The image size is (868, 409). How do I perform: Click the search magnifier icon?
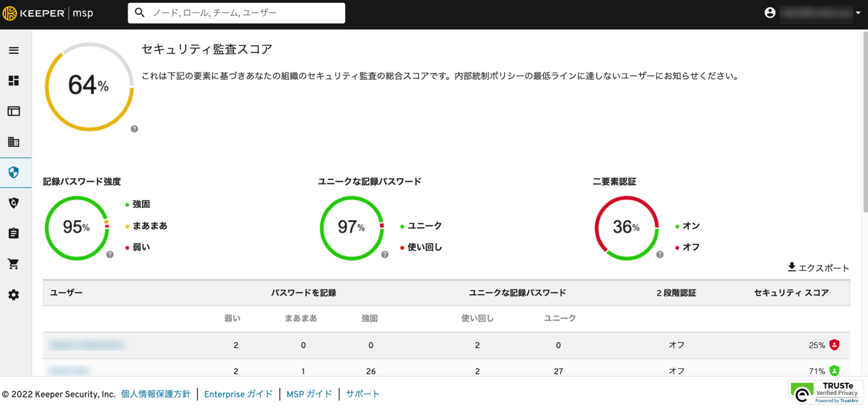click(x=140, y=13)
